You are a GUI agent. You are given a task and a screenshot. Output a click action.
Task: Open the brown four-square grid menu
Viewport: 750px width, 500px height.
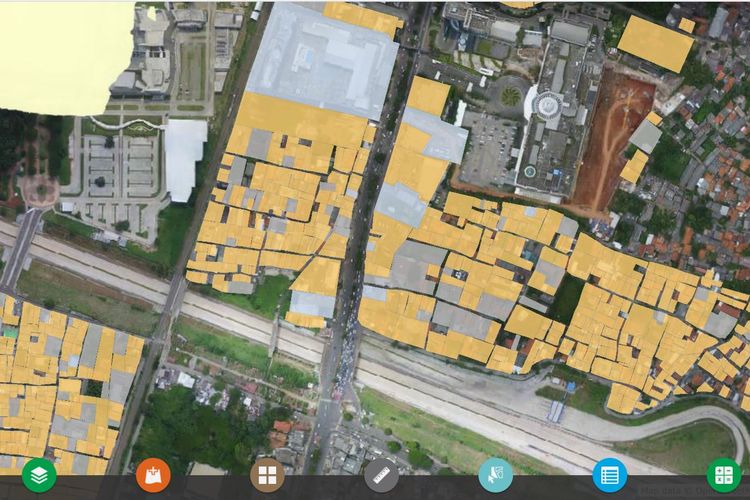click(x=267, y=475)
